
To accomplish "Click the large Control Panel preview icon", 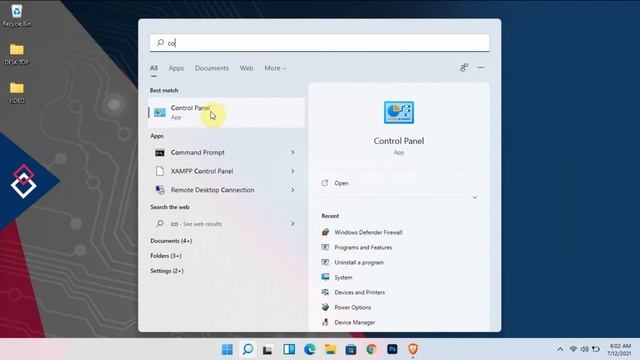I will click(x=399, y=112).
